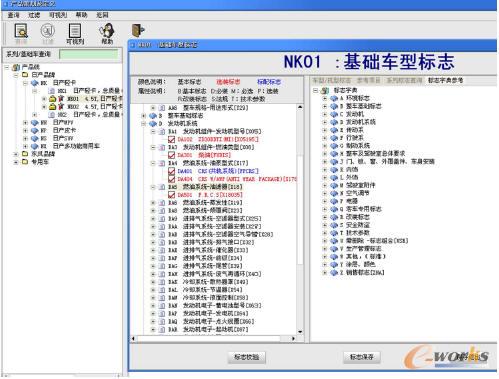This screenshot has height=379, width=499.
Task: Click the icon beside T 技术参数
Action: click(x=334, y=233)
